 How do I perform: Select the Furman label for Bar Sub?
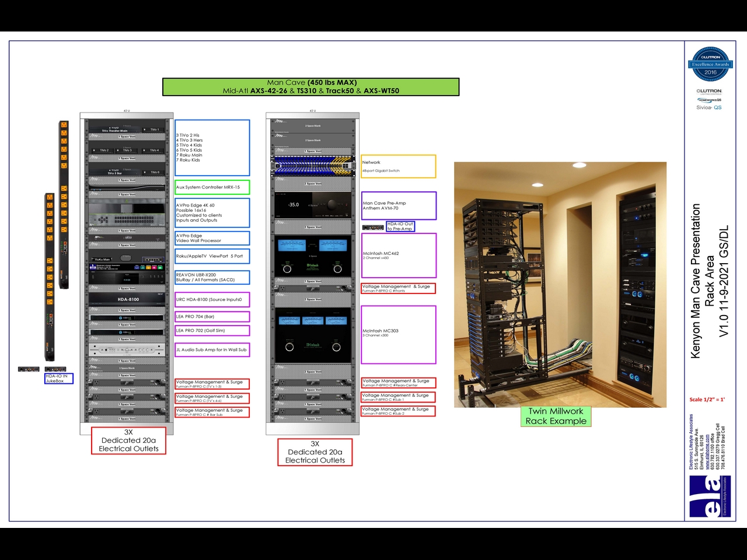click(x=212, y=412)
